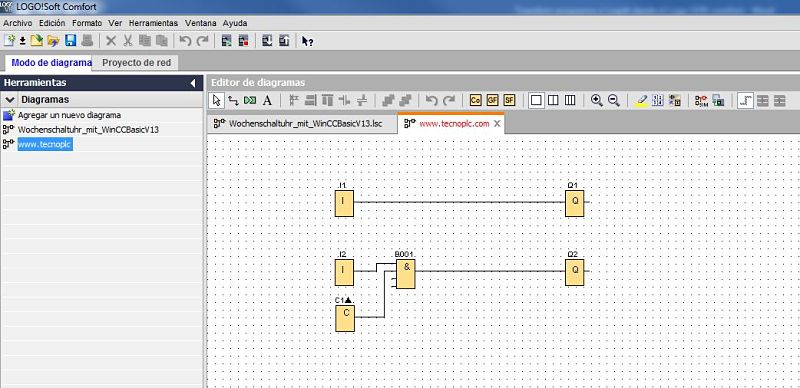The height and width of the screenshot is (388, 800).
Task: Open the SF special functions palette
Action: click(509, 101)
